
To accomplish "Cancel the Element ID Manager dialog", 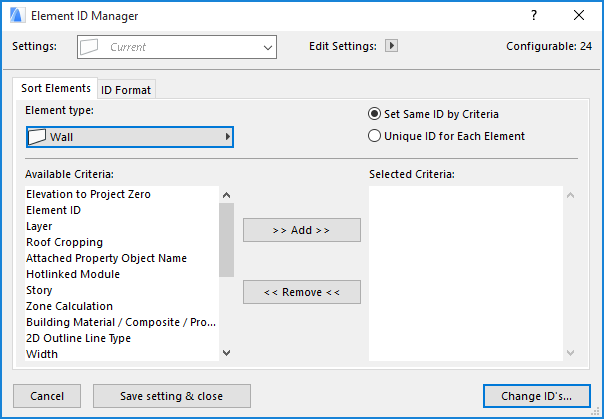I will 47,396.
